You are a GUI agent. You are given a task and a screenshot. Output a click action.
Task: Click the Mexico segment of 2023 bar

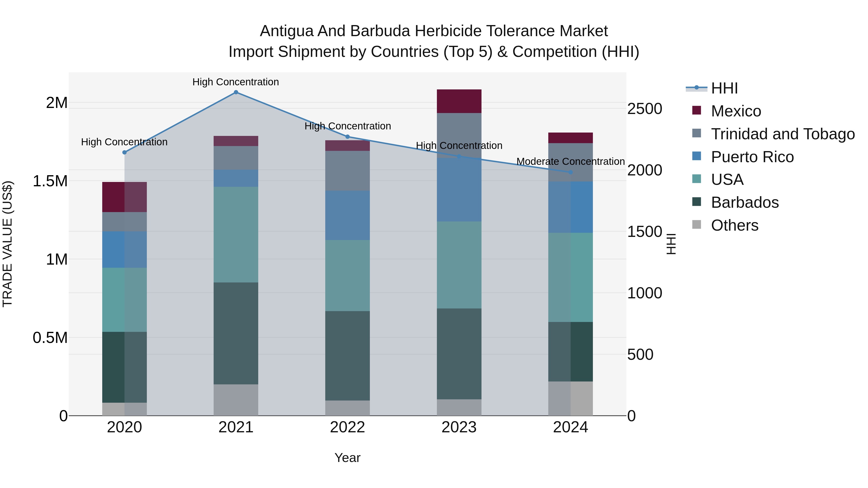pos(459,101)
